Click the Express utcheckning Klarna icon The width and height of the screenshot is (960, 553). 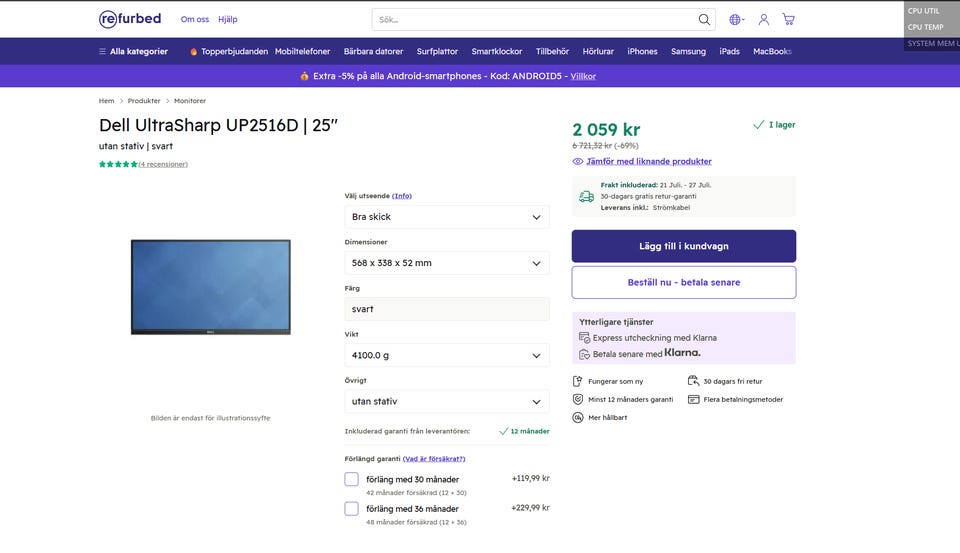(x=584, y=337)
